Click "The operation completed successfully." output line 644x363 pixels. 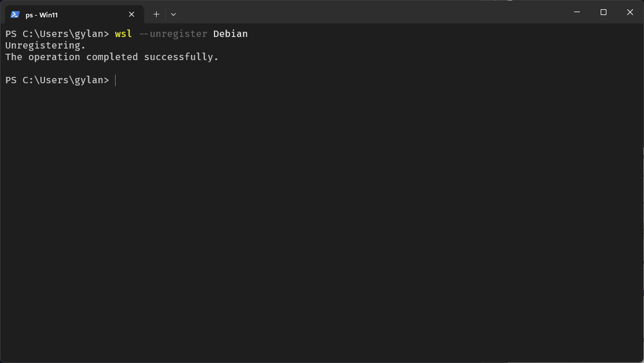[112, 57]
